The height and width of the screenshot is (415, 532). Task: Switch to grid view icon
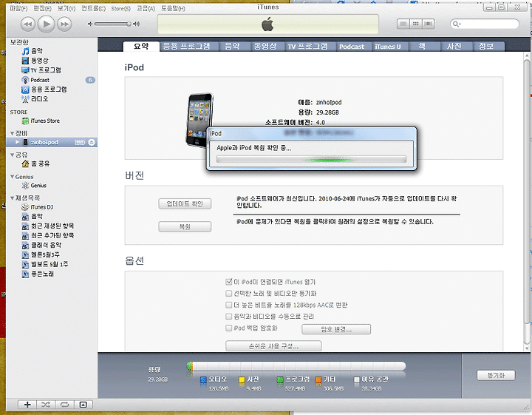(415, 24)
